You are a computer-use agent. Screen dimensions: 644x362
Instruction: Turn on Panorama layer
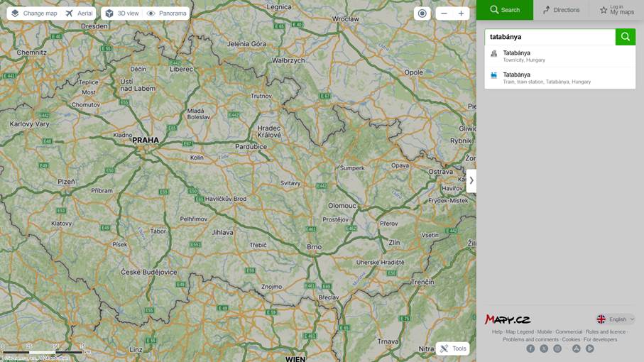[166, 13]
